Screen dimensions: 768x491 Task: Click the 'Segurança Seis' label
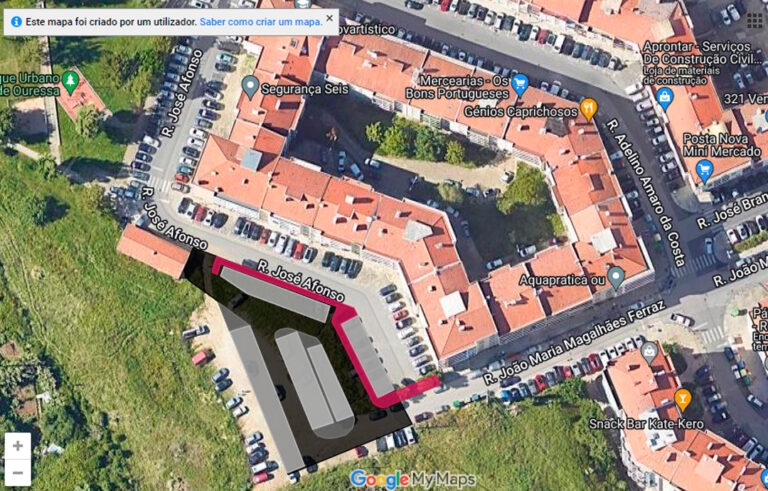305,89
